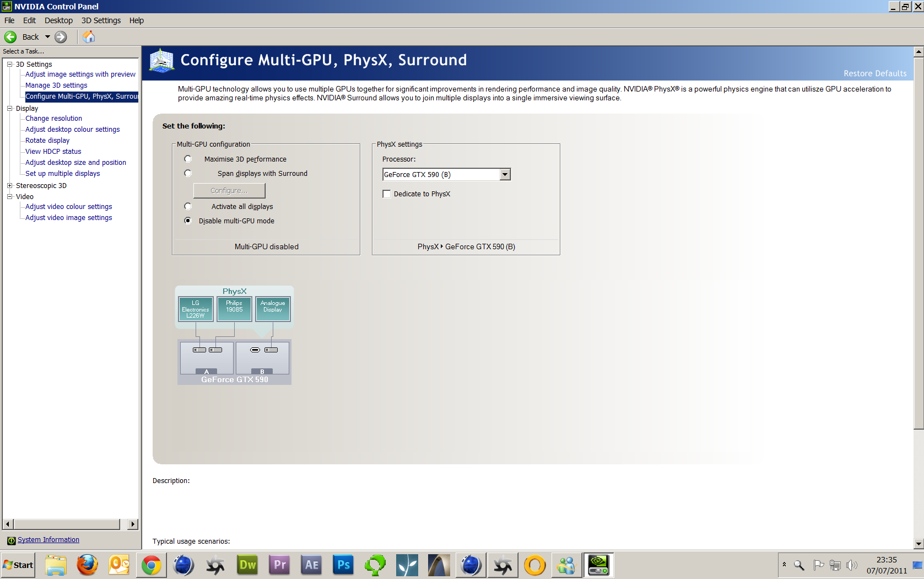This screenshot has height=579, width=924.
Task: Click the Forward arrow icon in toolbar
Action: 61,37
